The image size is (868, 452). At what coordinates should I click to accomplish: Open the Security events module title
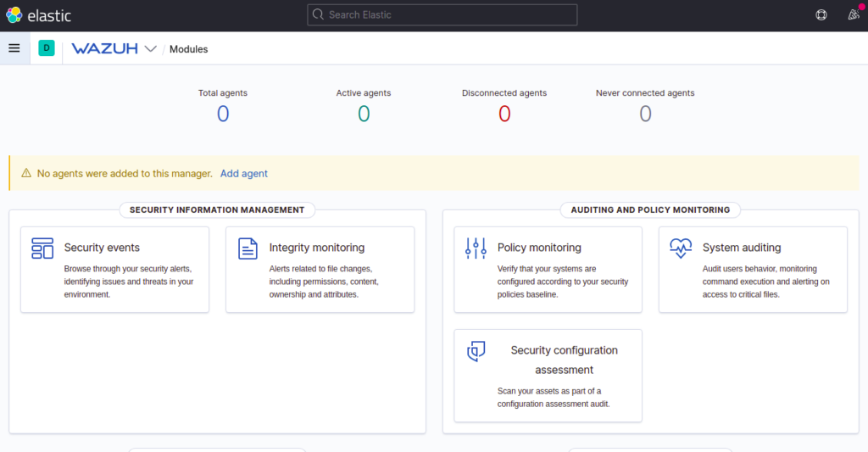[102, 248]
